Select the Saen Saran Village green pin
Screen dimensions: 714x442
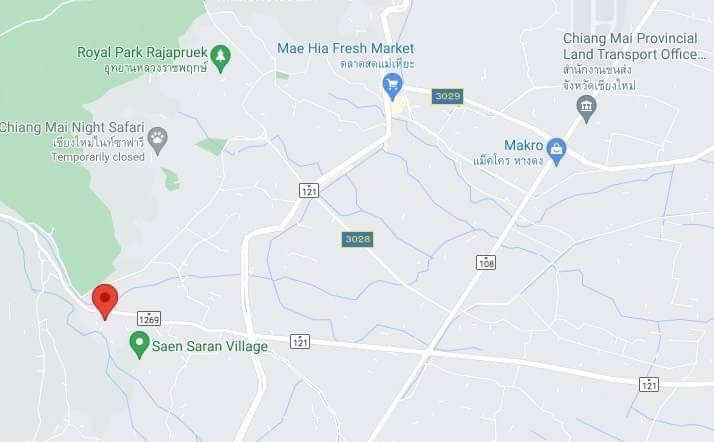click(x=139, y=345)
